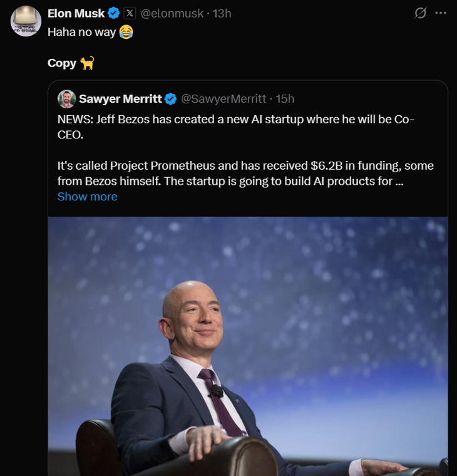The image size is (457, 476).
Task: Open the three-dot More options menu
Action: (441, 13)
